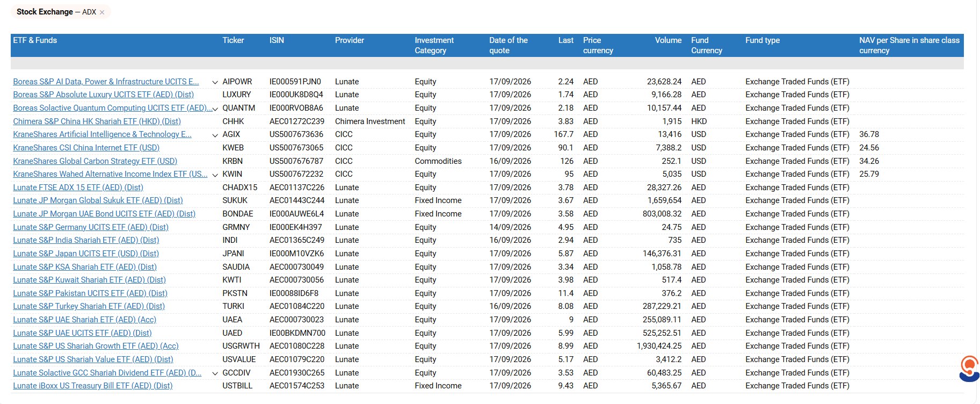This screenshot has height=404, width=980.
Task: Remove the ADX Stock Exchange filter
Action: (102, 12)
